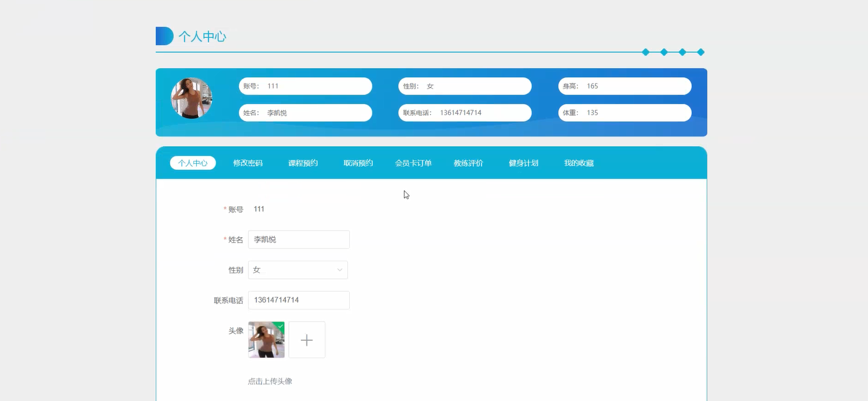
Task: Select the 个人中心 tab
Action: 193,163
